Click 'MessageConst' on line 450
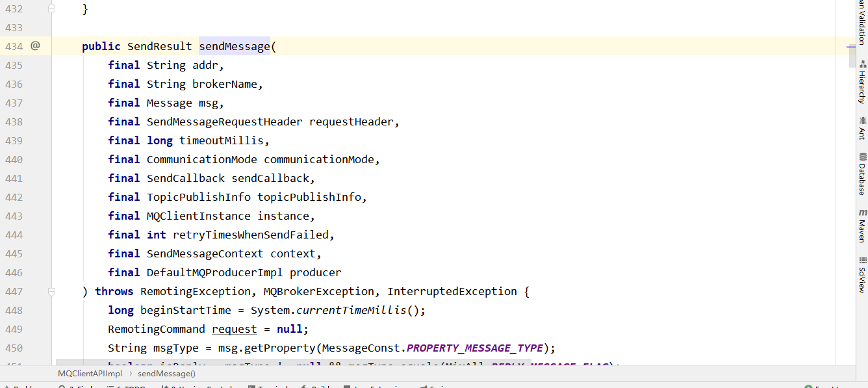 pos(361,348)
